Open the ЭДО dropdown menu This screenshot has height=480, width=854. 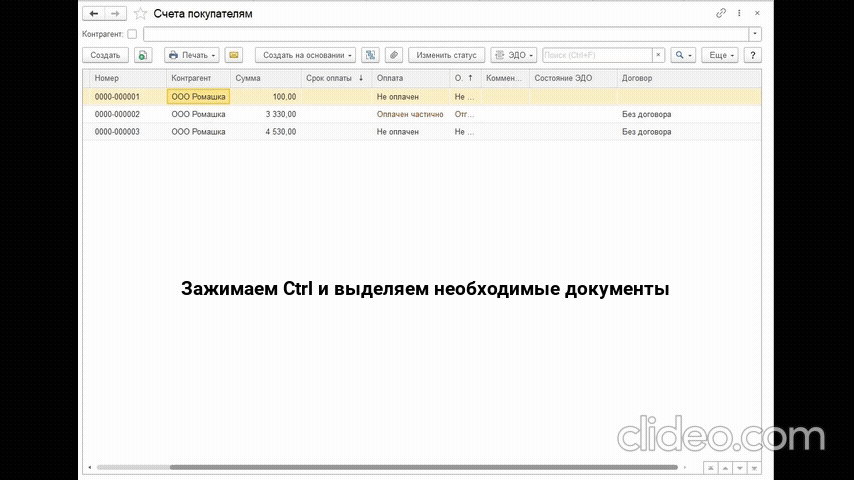coord(514,55)
